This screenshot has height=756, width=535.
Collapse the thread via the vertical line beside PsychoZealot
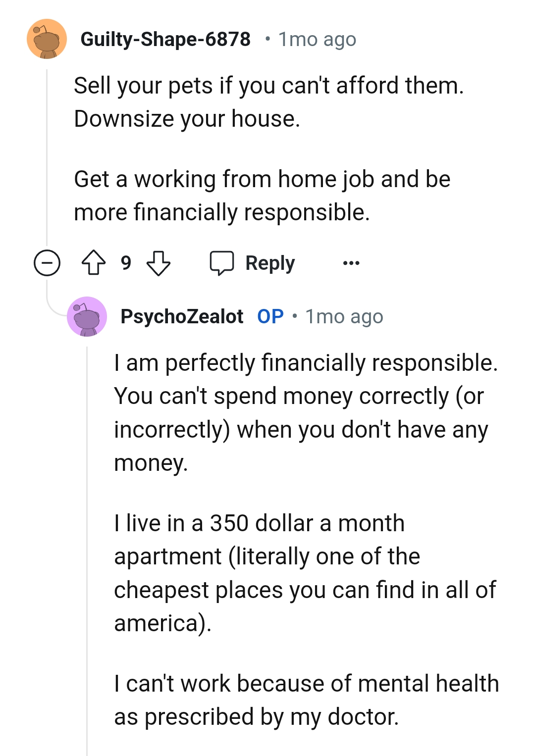(87, 545)
